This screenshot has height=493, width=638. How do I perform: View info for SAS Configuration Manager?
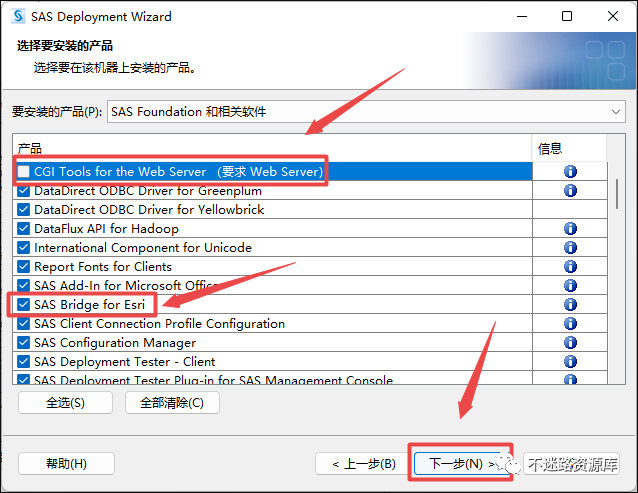point(570,342)
